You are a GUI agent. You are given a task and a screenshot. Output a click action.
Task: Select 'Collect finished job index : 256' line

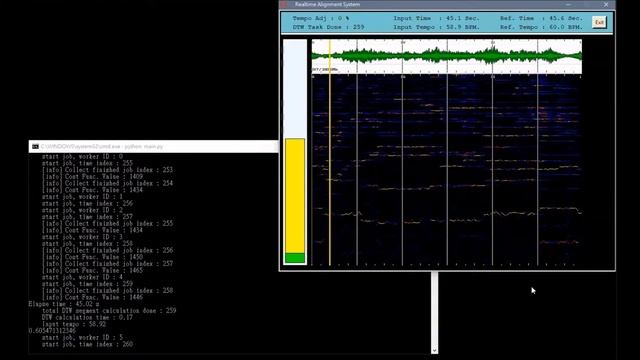pyautogui.click(x=107, y=250)
